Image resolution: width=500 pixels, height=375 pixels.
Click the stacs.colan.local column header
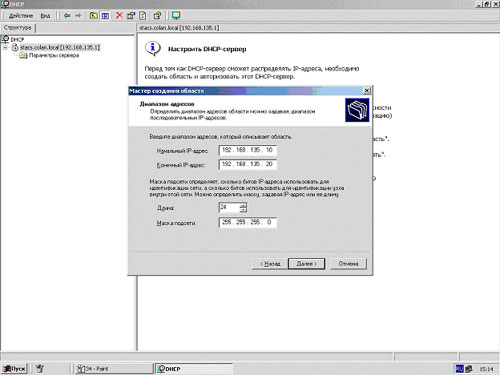coord(179,28)
